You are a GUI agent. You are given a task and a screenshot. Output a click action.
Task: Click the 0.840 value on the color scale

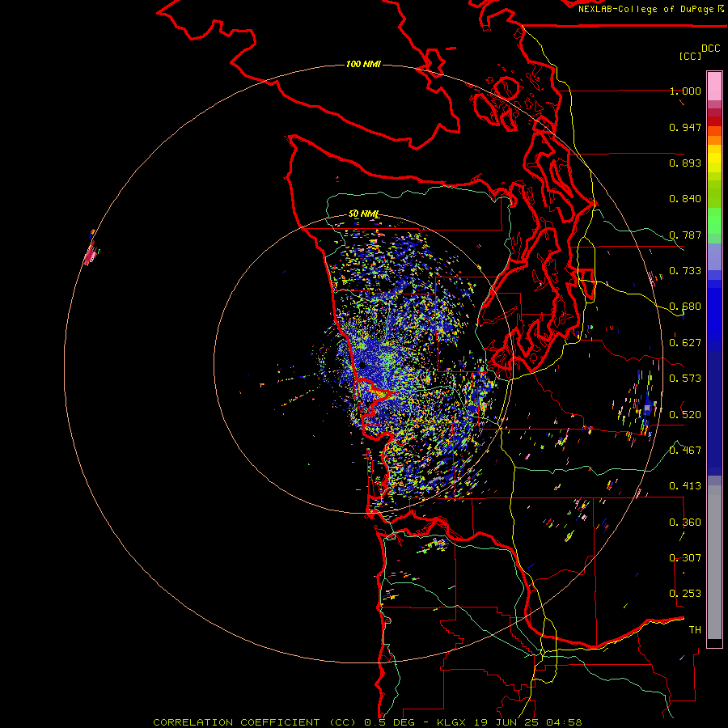pyautogui.click(x=685, y=199)
